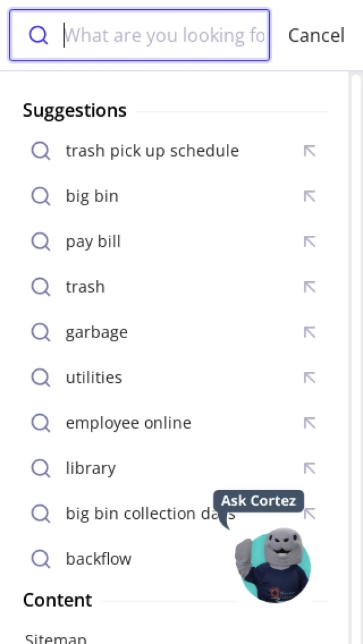Screen dimensions: 363x644
Task: Click the Ask Cortez speech bubble
Action: pos(258,501)
